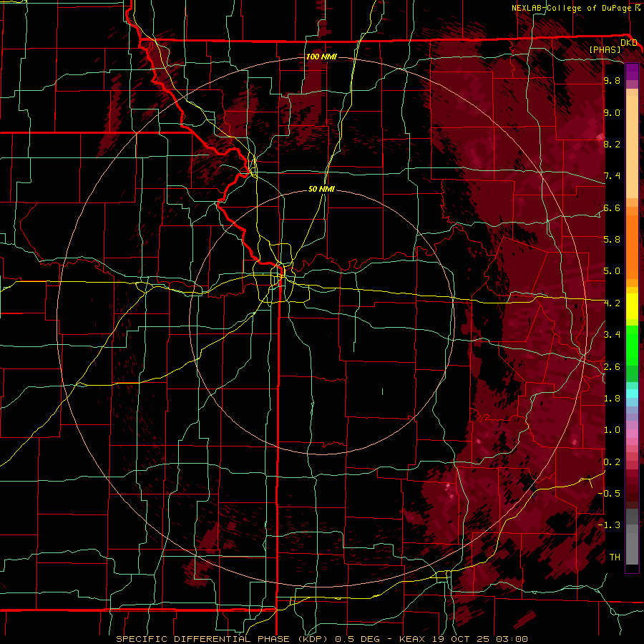Click the 2.6 legend scale value
Viewport: 644px width, 644px height.
[x=612, y=367]
